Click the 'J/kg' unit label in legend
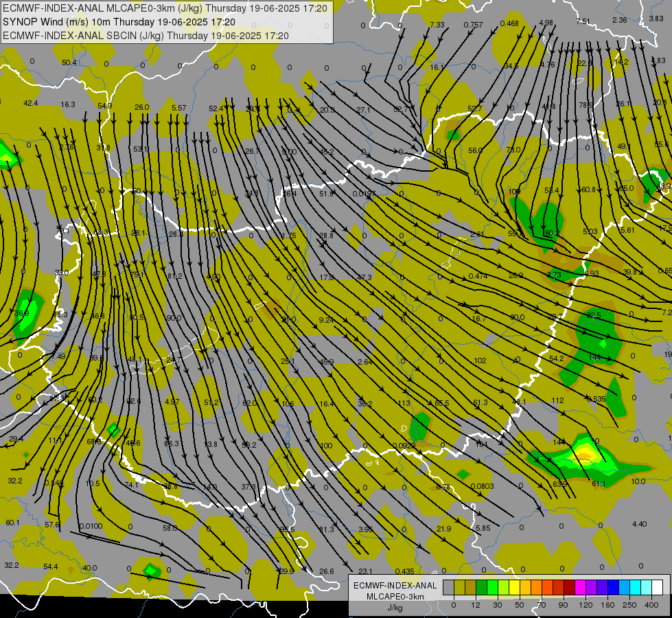This screenshot has height=618, width=672. (395, 608)
